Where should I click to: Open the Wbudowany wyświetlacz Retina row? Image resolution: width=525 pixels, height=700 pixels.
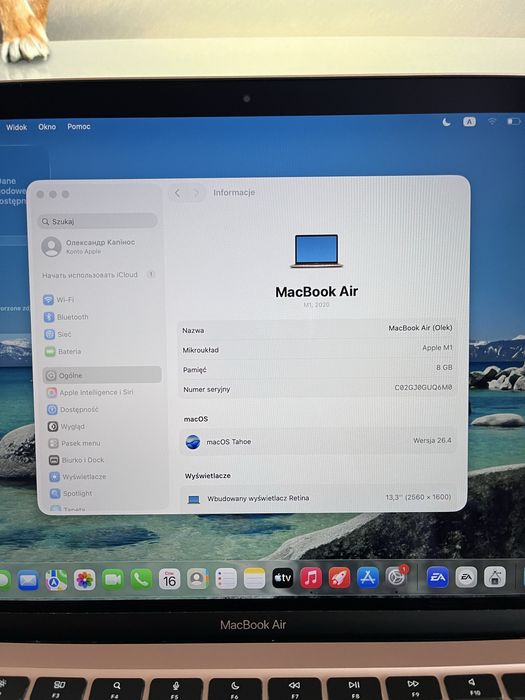click(x=319, y=498)
